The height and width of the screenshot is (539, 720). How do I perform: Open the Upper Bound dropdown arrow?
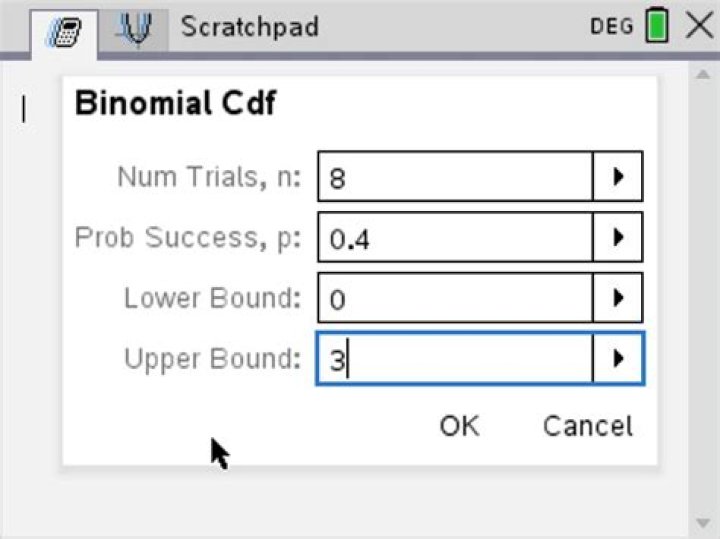coord(618,359)
